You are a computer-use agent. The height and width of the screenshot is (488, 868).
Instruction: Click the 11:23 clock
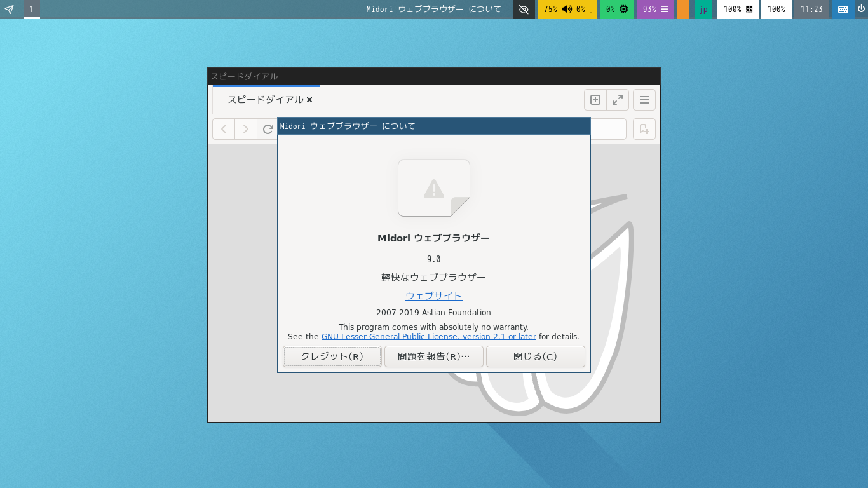[x=811, y=10]
